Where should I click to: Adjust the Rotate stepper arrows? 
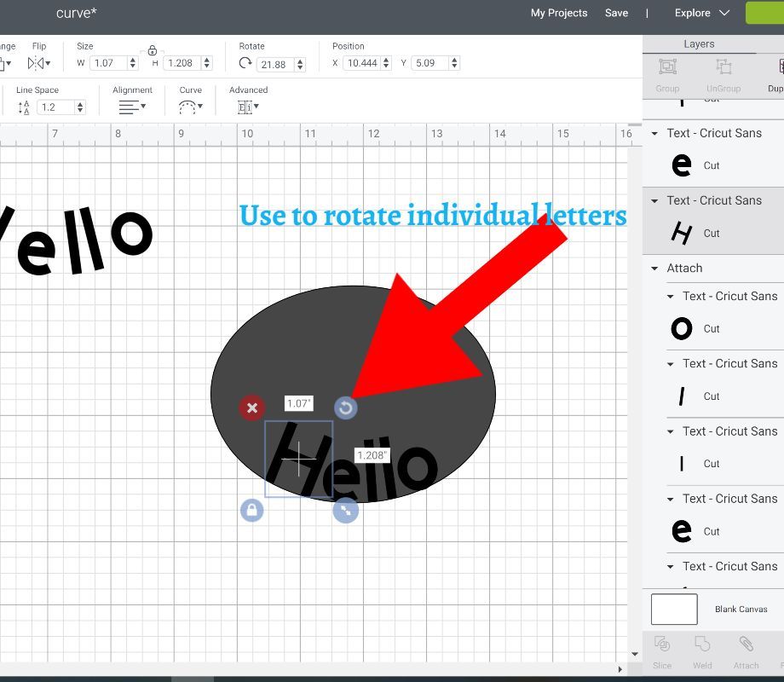coord(300,64)
